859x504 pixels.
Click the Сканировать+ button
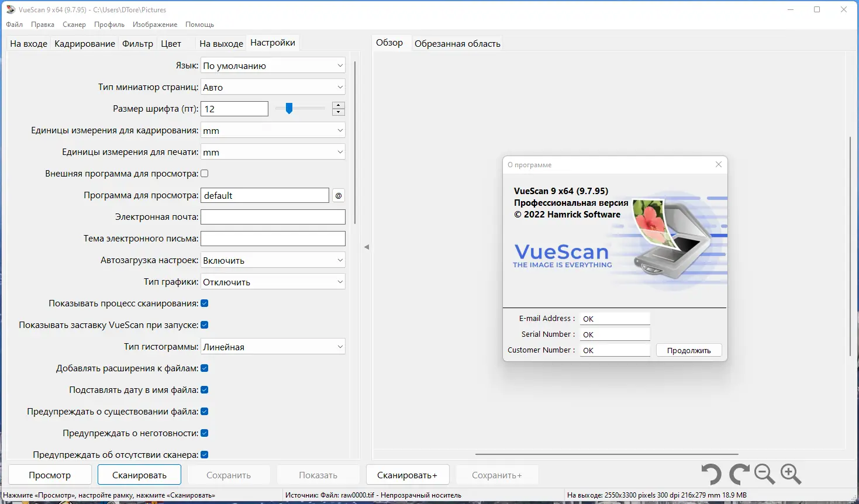tap(407, 474)
